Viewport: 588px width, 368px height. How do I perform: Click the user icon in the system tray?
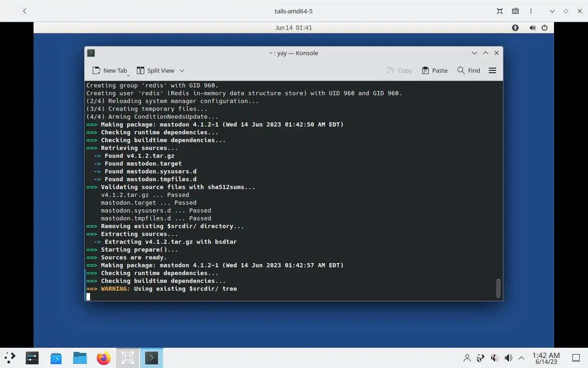[467, 358]
